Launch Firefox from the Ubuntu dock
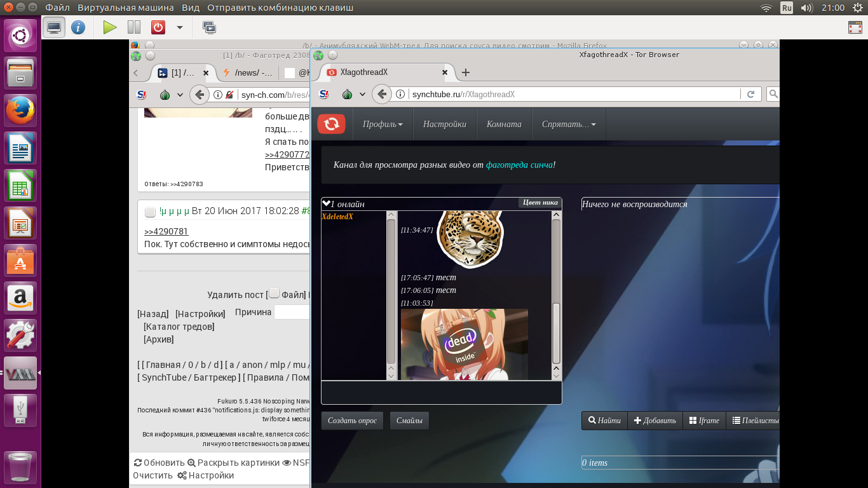Image resolution: width=868 pixels, height=488 pixels. pyautogui.click(x=20, y=112)
